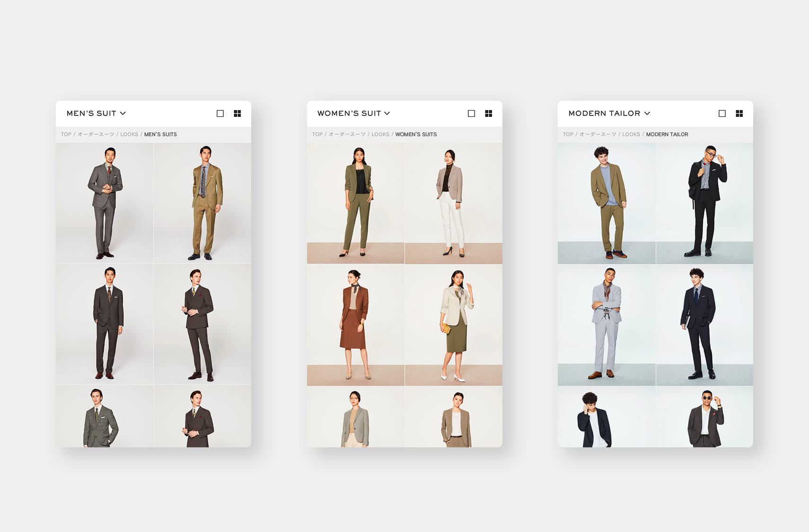The width and height of the screenshot is (809, 532).
Task: Open the tan women's suit in bottom row
Action: (454, 417)
